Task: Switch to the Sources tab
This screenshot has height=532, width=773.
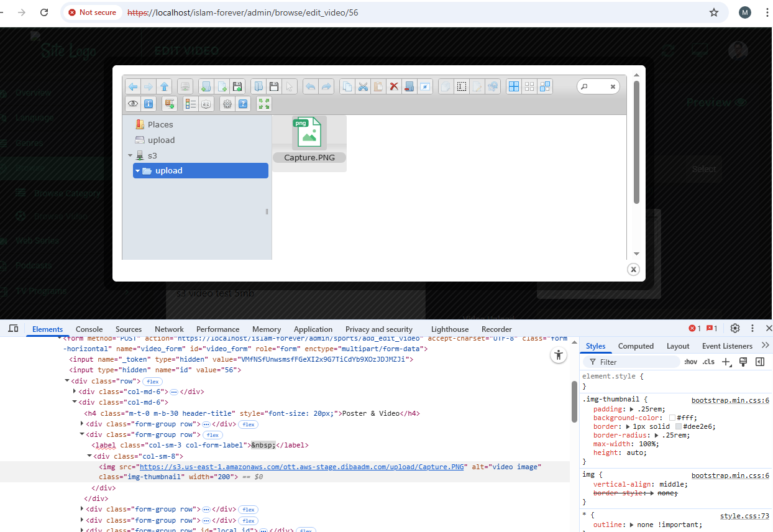Action: coord(129,329)
